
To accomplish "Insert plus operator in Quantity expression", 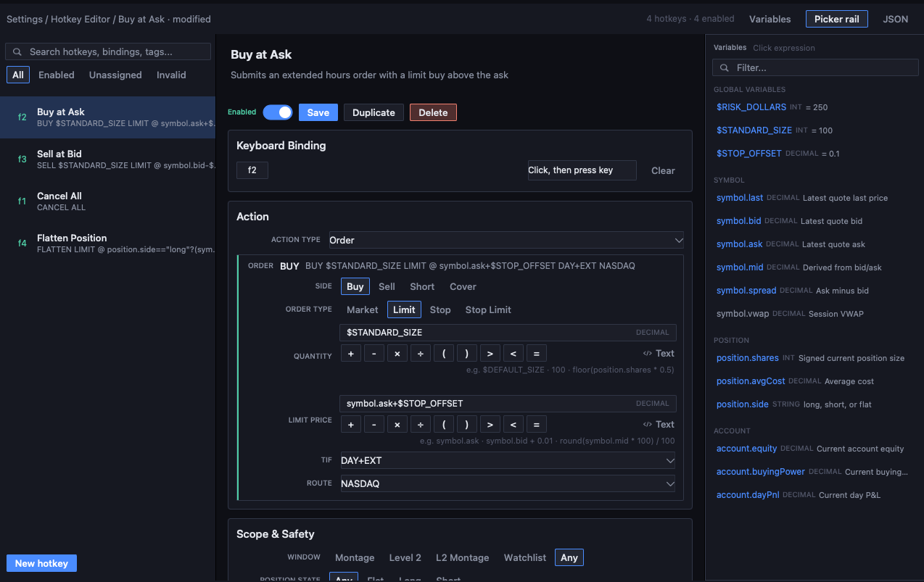I will click(x=351, y=354).
